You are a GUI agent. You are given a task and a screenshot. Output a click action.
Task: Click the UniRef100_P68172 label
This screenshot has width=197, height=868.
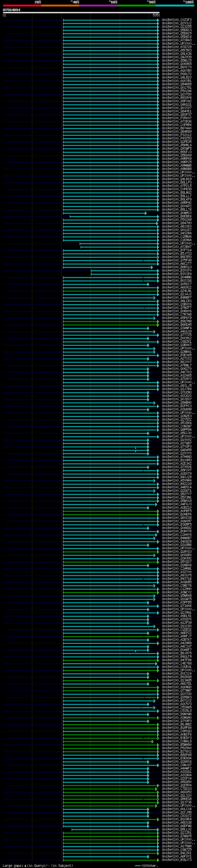(177, 74)
